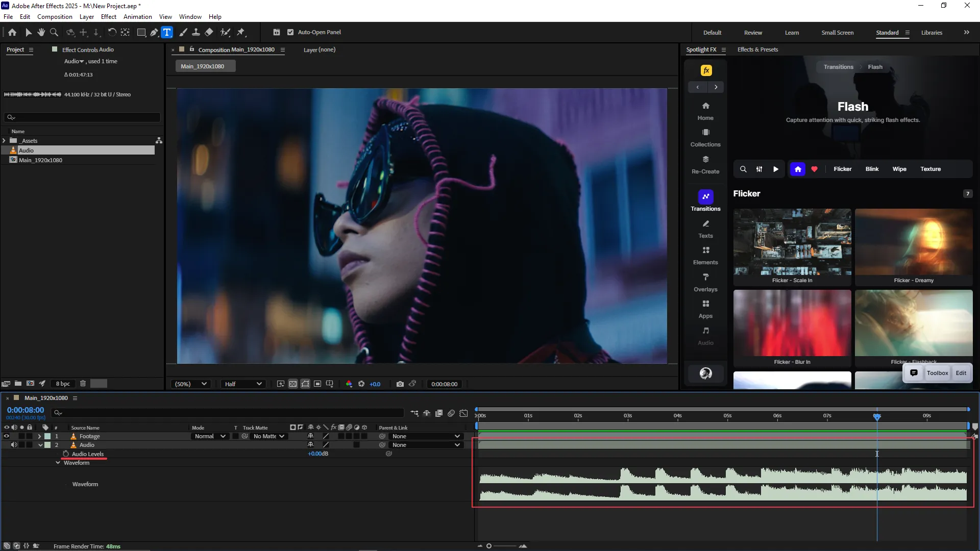Click the 8 bpc color depth button
The height and width of the screenshot is (551, 980).
pyautogui.click(x=63, y=384)
